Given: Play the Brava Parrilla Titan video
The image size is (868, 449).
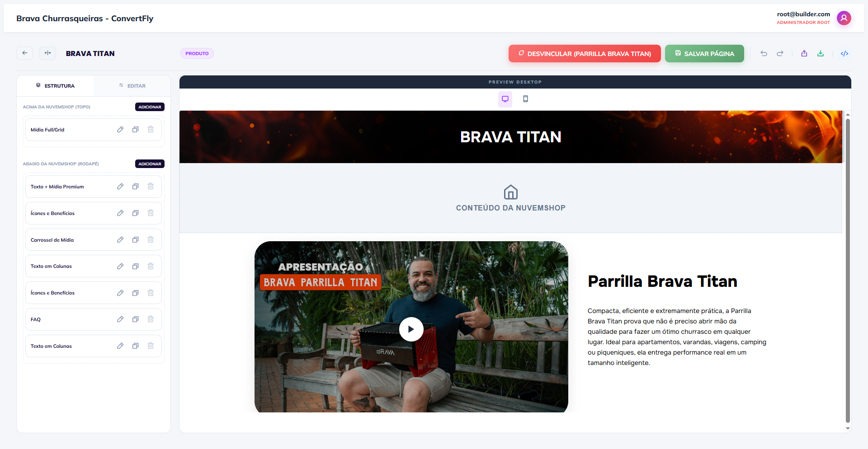Looking at the screenshot, I should [411, 329].
